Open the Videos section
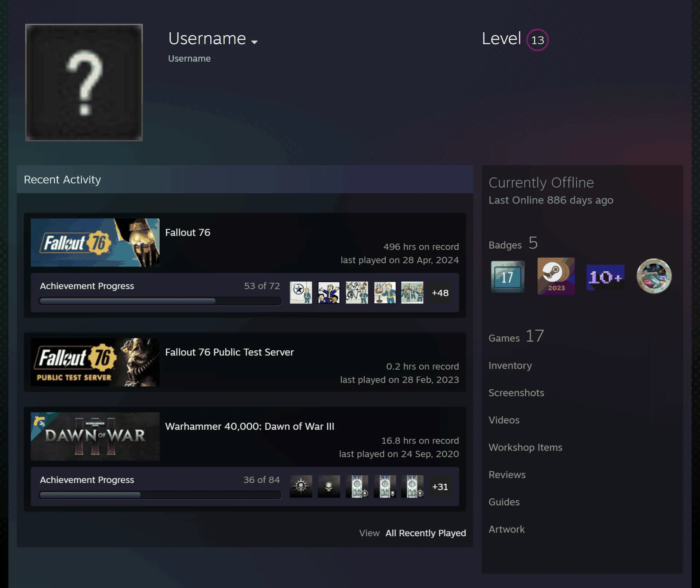 504,420
